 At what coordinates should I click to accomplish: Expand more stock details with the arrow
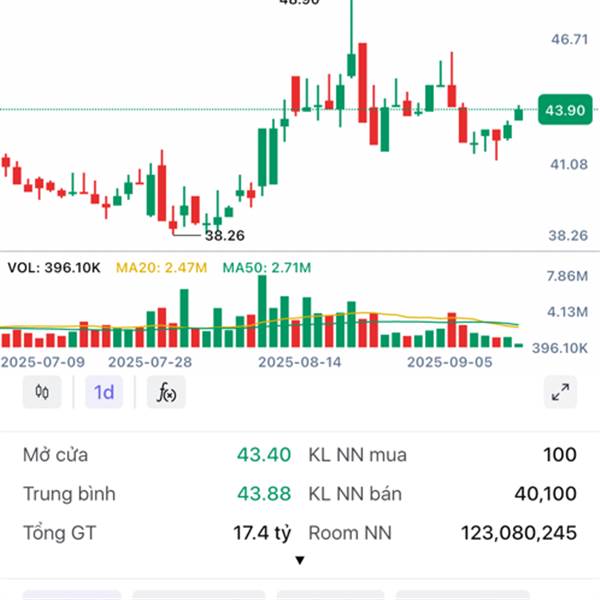coord(300,561)
